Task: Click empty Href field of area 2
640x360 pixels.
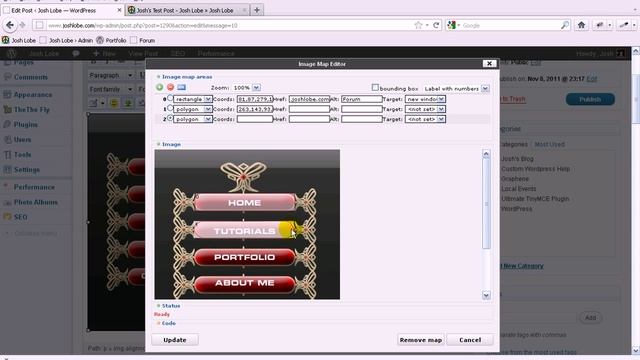Action: (309, 119)
